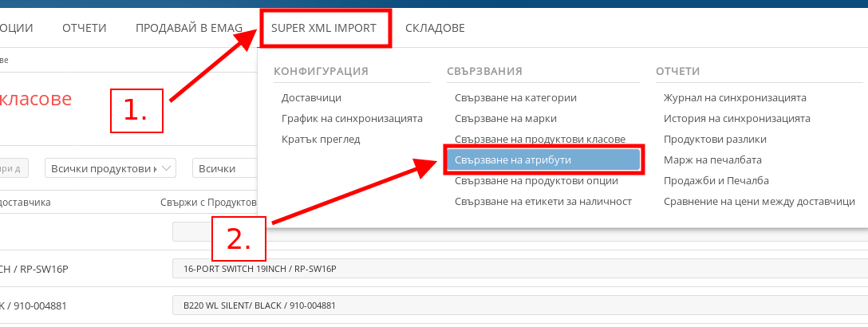Open Сравнение на цени между доставчици
Screen dimensions: 868x327
tap(759, 202)
